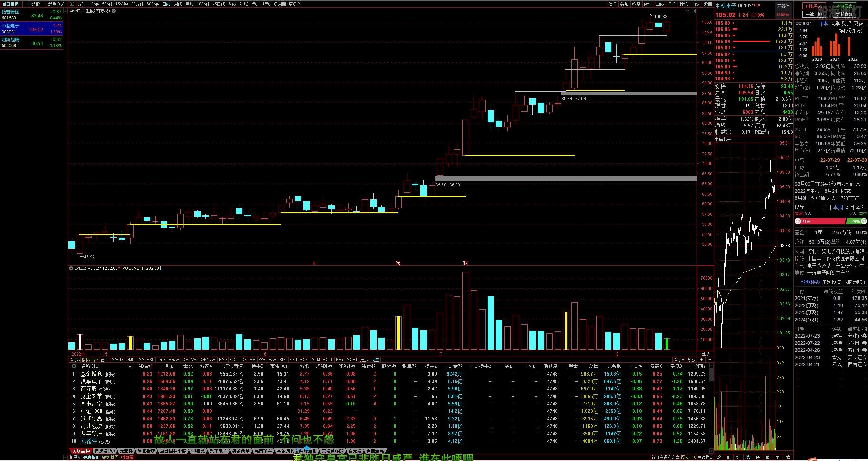
Task: Expand the 侧边栏 sidebar chevron
Action: point(705,457)
